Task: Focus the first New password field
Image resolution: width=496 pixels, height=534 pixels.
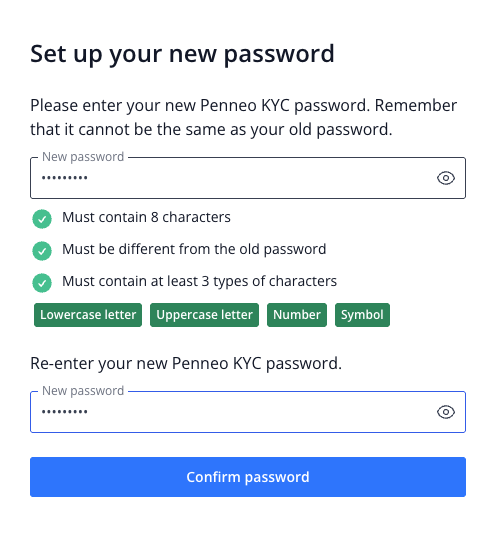Action: tap(248, 178)
